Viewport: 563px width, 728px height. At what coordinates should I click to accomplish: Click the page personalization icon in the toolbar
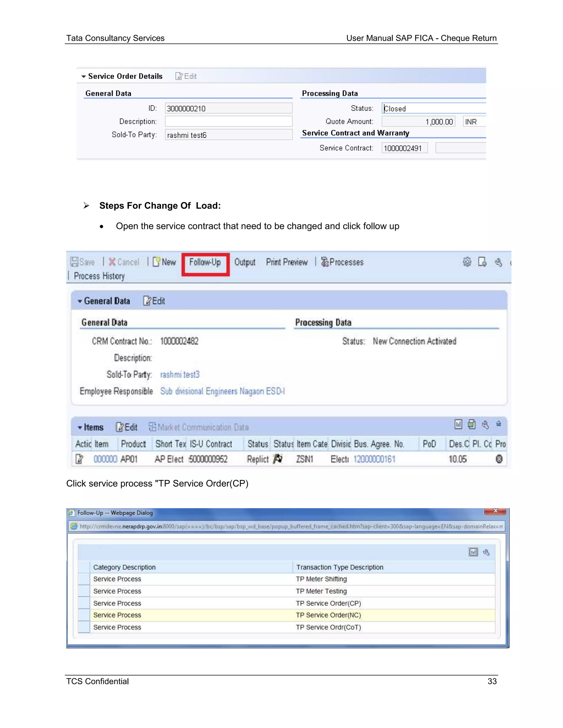coord(482,262)
